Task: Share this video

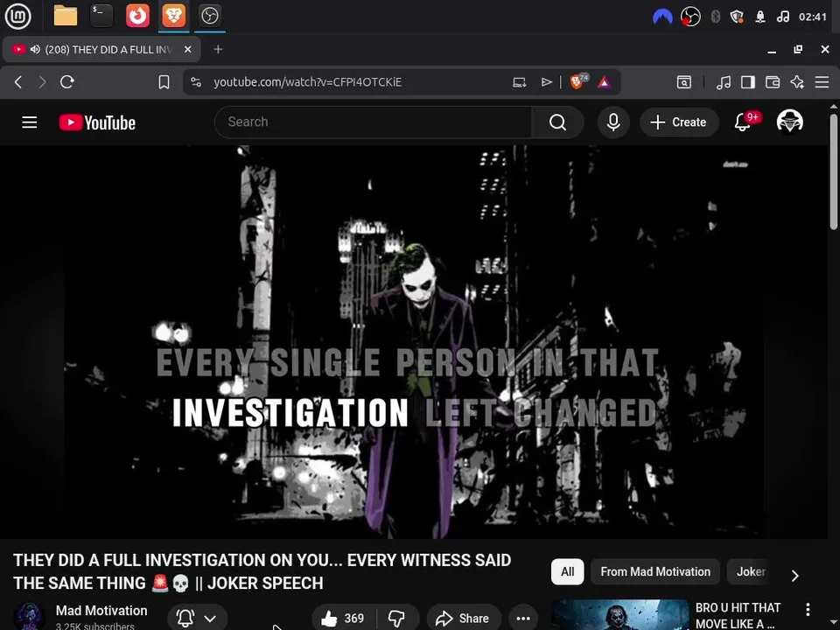Action: [464, 619]
